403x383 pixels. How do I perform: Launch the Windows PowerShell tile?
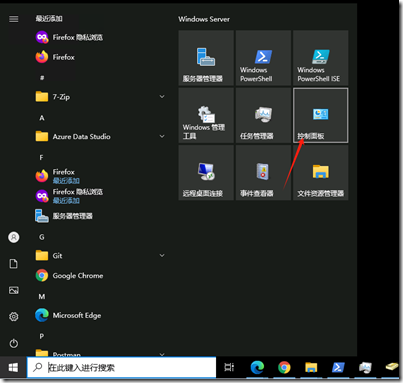coord(263,58)
